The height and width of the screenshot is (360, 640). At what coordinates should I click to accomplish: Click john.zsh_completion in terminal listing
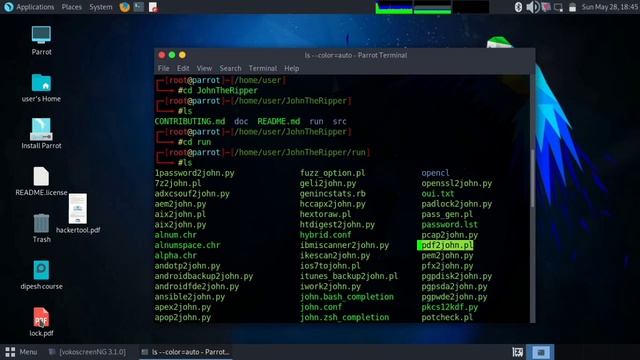pyautogui.click(x=344, y=317)
